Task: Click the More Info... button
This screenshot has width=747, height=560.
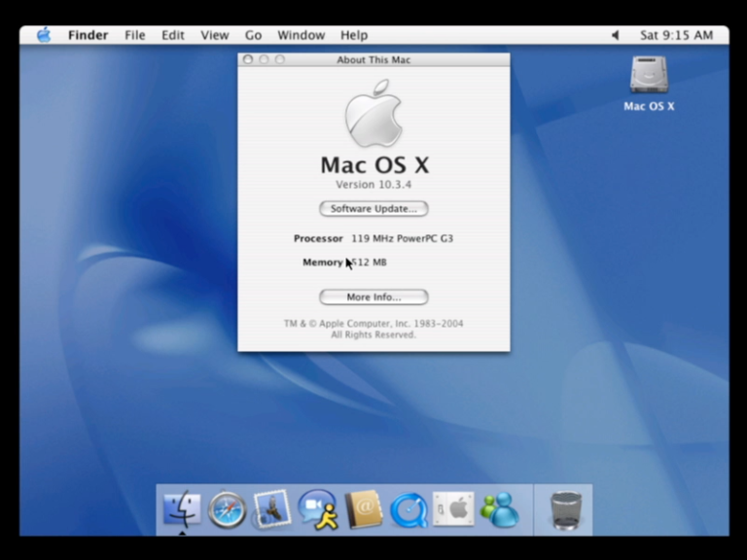Action: click(373, 297)
